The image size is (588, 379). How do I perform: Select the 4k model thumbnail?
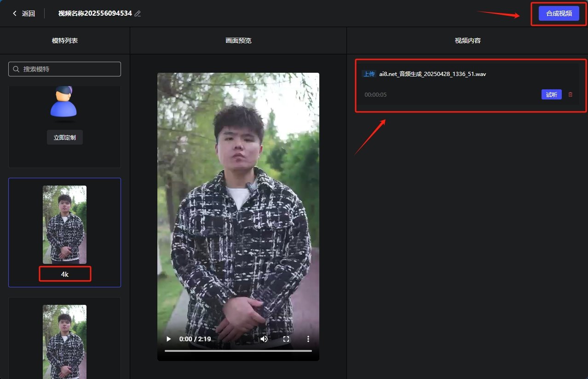(x=64, y=224)
